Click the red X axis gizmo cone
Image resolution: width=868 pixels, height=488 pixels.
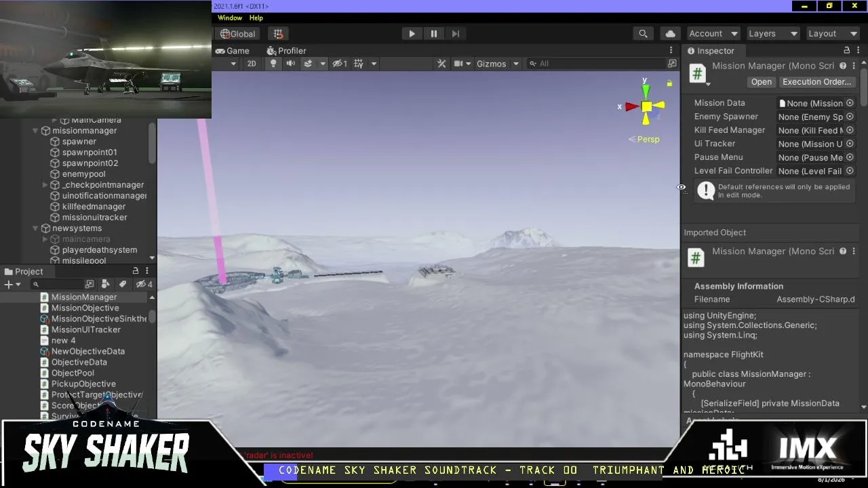tap(632, 106)
